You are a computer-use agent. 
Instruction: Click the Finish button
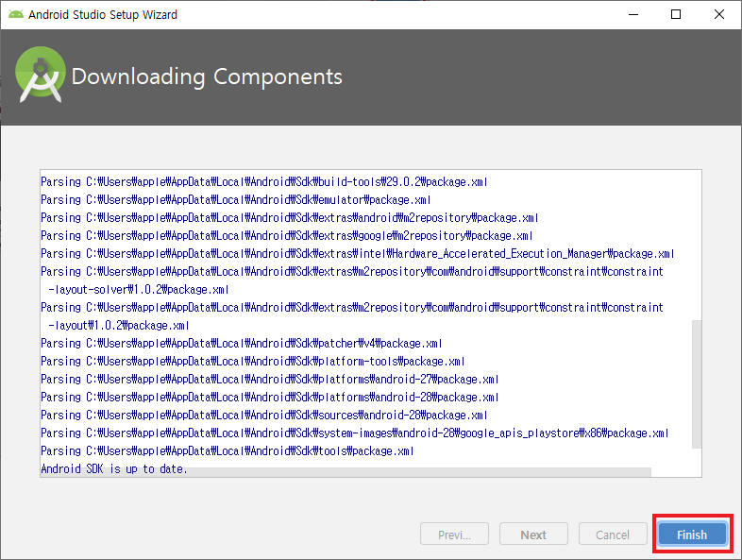[692, 535]
